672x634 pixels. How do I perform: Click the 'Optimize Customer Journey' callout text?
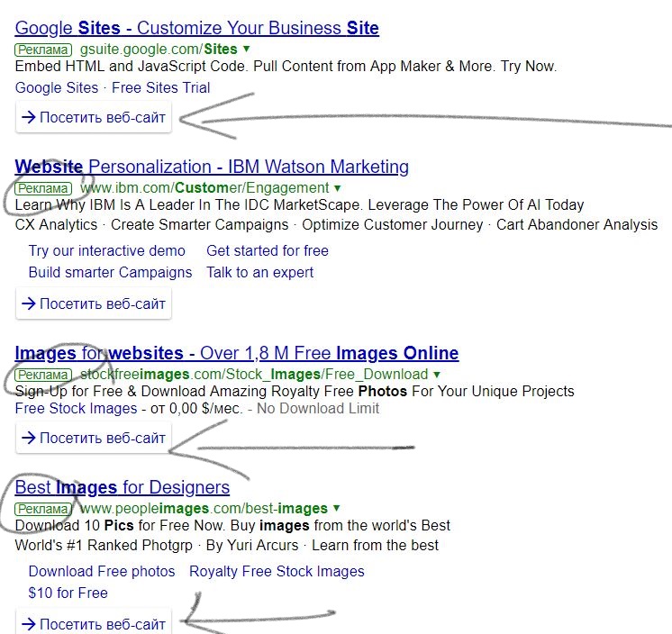point(393,225)
